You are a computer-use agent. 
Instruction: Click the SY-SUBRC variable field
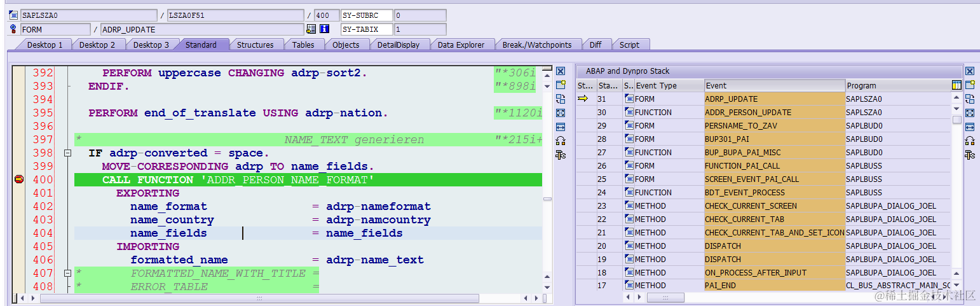(x=367, y=15)
